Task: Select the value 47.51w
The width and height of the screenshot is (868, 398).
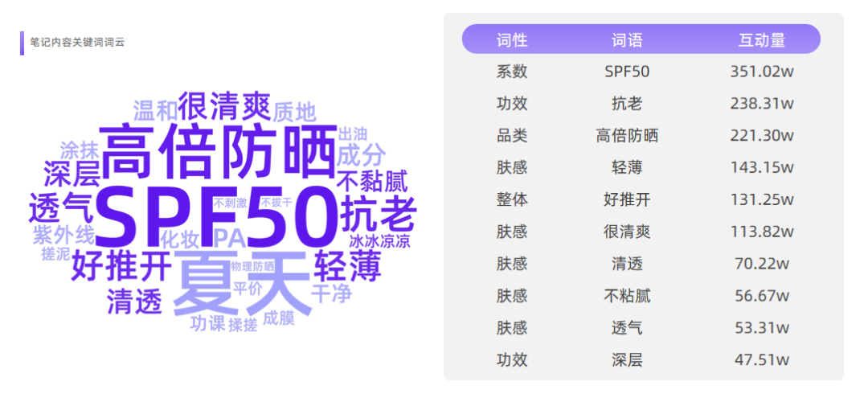Action: pos(762,359)
